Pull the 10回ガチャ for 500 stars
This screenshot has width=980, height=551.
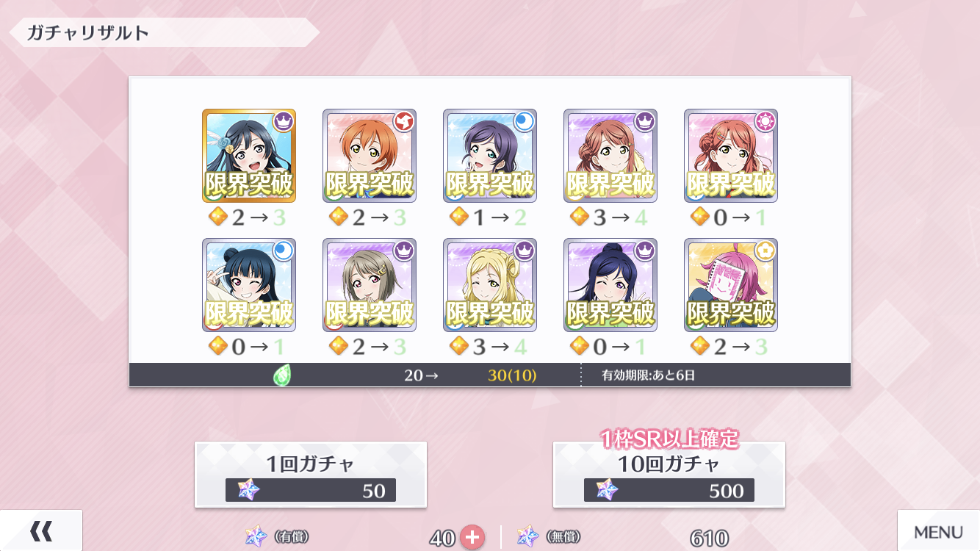(669, 475)
